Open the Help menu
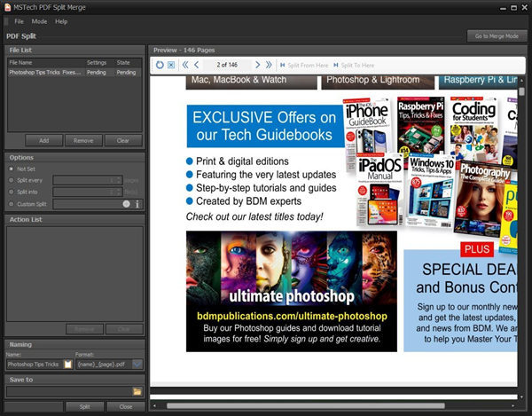 pos(61,20)
